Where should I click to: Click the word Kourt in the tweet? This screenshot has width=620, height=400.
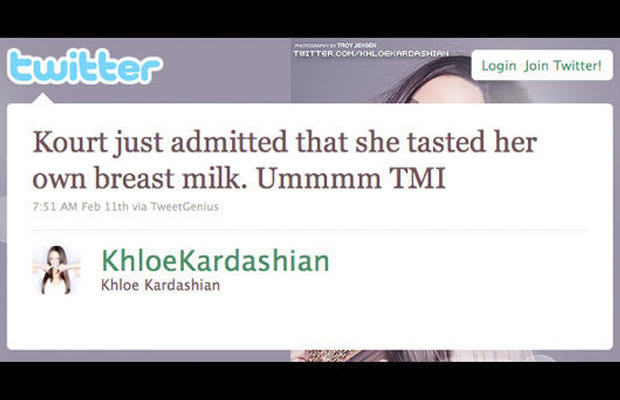[70, 142]
